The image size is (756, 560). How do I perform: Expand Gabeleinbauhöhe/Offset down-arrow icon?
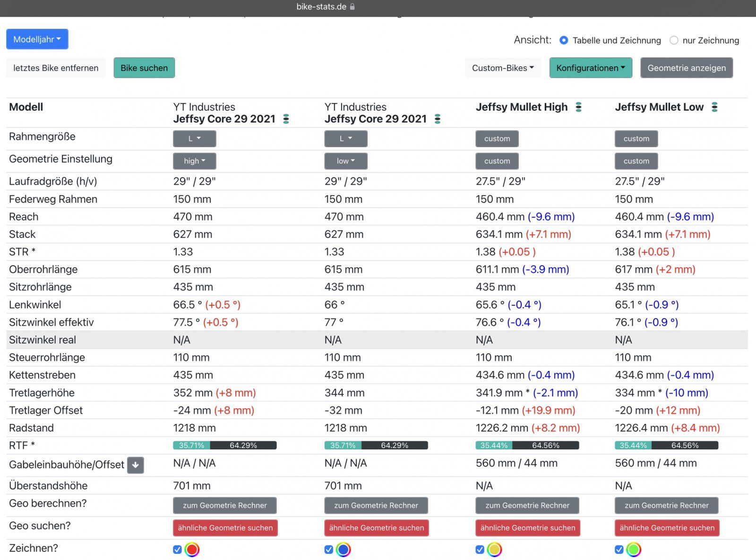135,465
